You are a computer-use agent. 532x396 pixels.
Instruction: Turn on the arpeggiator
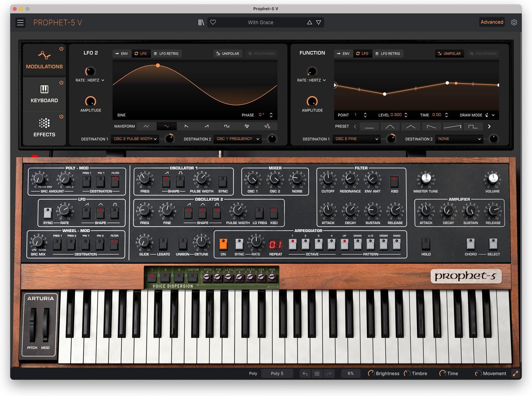click(x=223, y=245)
